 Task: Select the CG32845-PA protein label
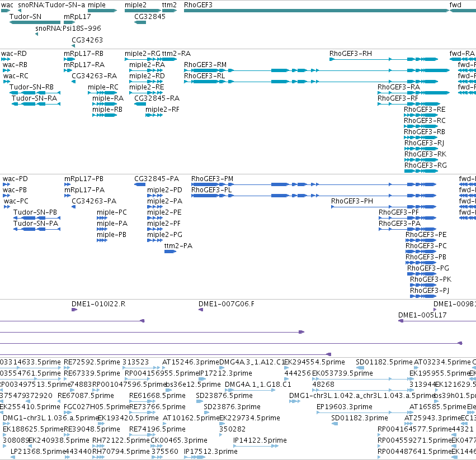[x=157, y=179]
